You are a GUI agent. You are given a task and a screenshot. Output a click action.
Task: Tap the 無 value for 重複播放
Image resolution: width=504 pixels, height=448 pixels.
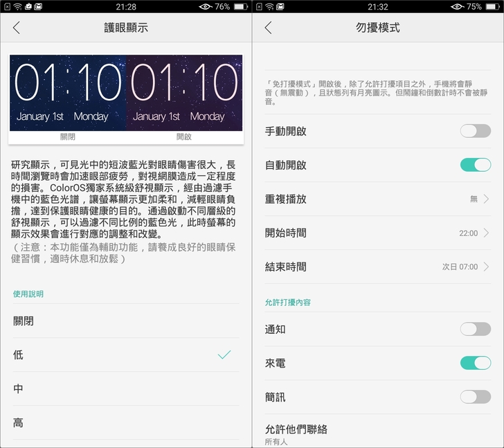(474, 199)
